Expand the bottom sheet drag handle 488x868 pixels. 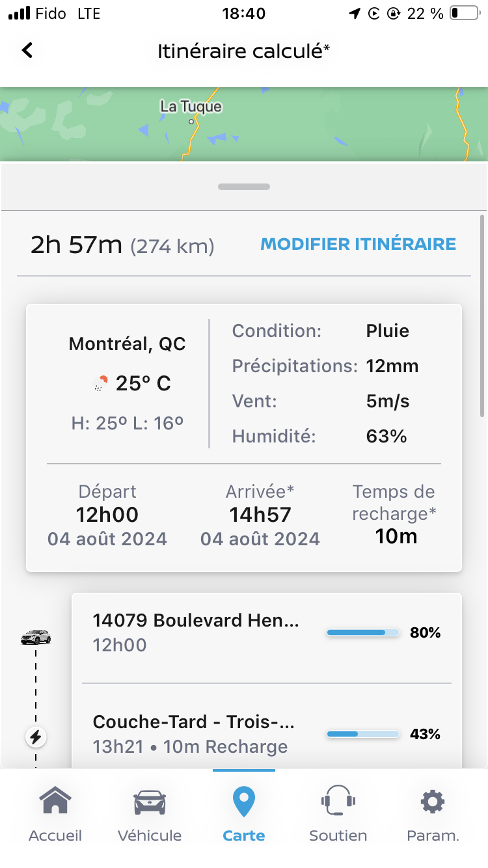point(244,187)
